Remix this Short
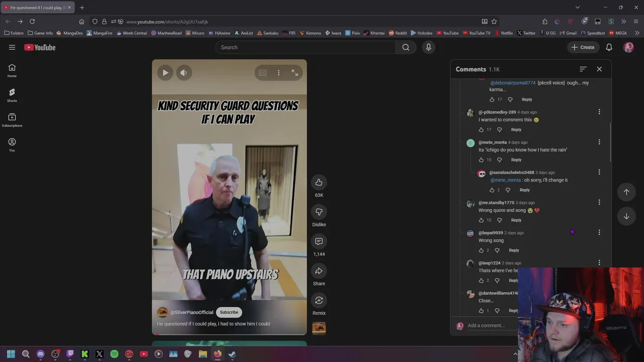The height and width of the screenshot is (362, 644). pyautogui.click(x=319, y=300)
